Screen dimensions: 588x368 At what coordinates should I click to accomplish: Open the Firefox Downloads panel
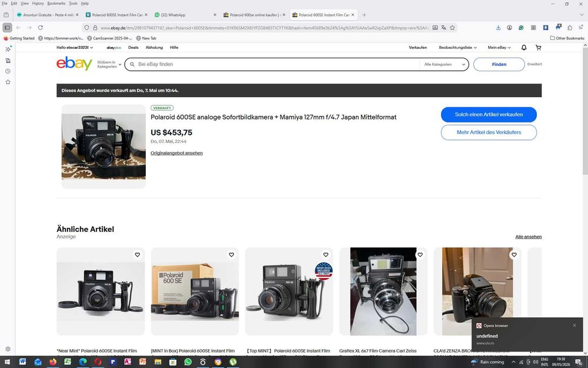tap(499, 28)
